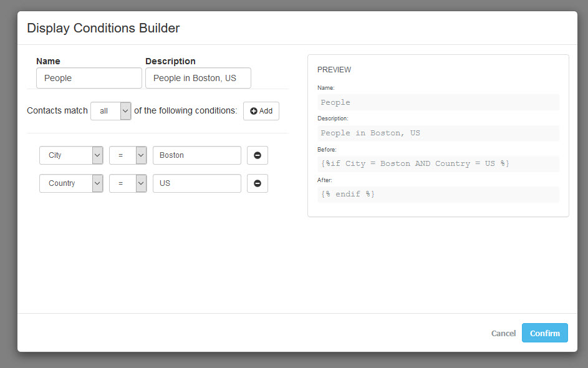588x368 pixels.
Task: Focus the Boston value field
Action: pos(196,155)
